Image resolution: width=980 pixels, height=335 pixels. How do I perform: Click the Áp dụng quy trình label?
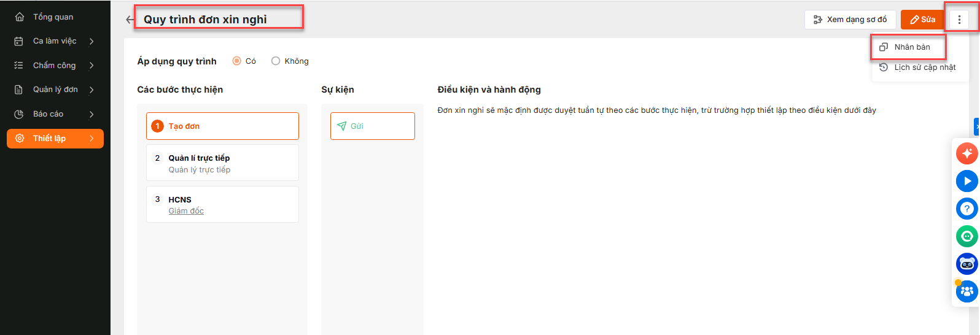point(177,61)
